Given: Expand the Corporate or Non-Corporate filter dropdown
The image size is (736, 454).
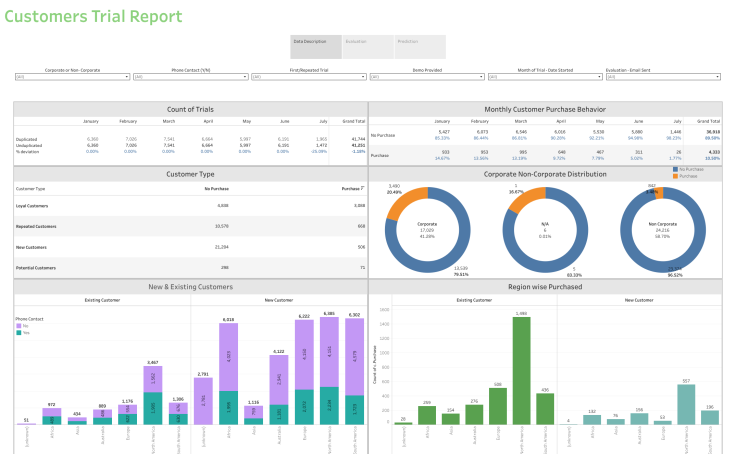Looking at the screenshot, I should click(72, 77).
